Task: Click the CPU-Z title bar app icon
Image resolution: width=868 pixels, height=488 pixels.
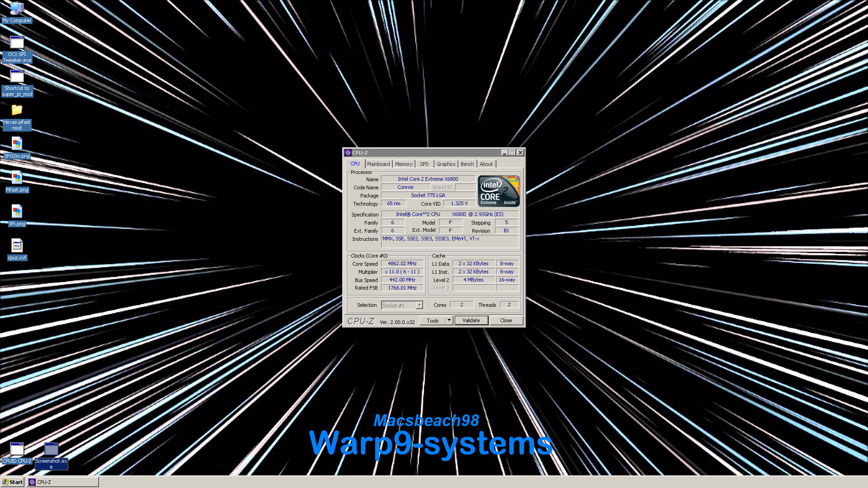Action: point(348,153)
